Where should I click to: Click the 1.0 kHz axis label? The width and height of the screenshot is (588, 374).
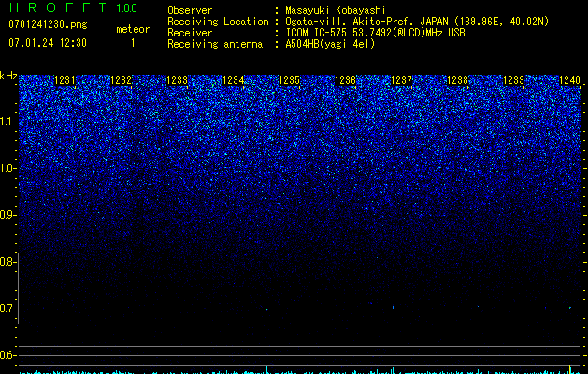pyautogui.click(x=7, y=168)
